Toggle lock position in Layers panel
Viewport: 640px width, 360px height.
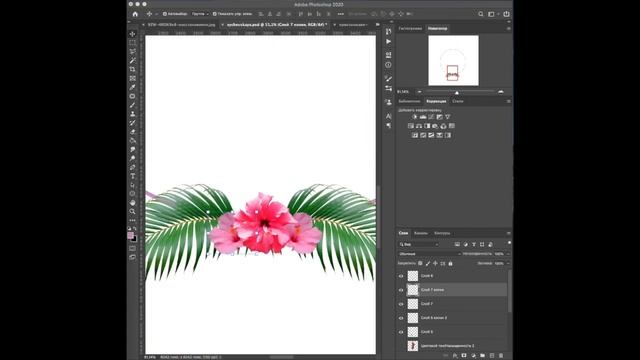tap(435, 264)
